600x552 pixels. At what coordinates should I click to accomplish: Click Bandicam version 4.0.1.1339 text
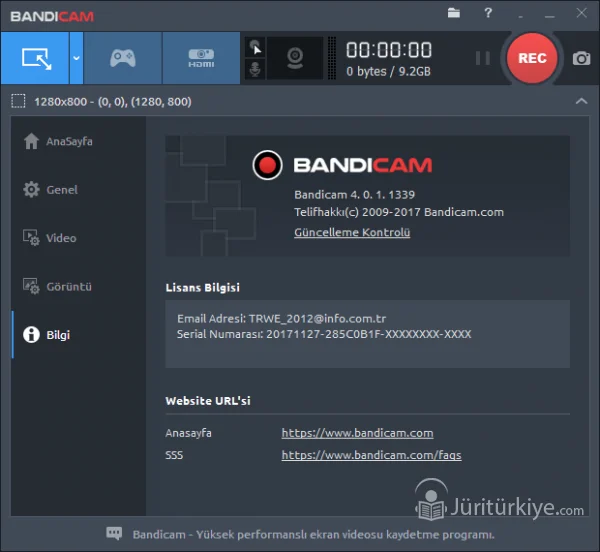pos(354,195)
